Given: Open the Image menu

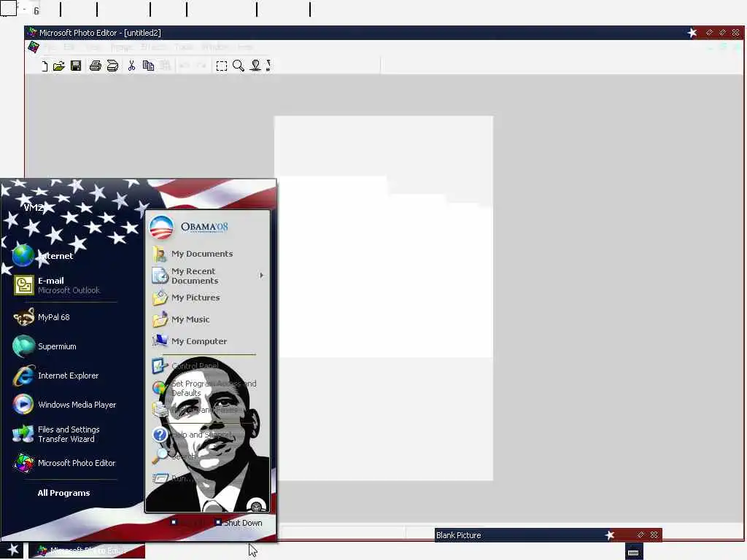Looking at the screenshot, I should tap(122, 47).
